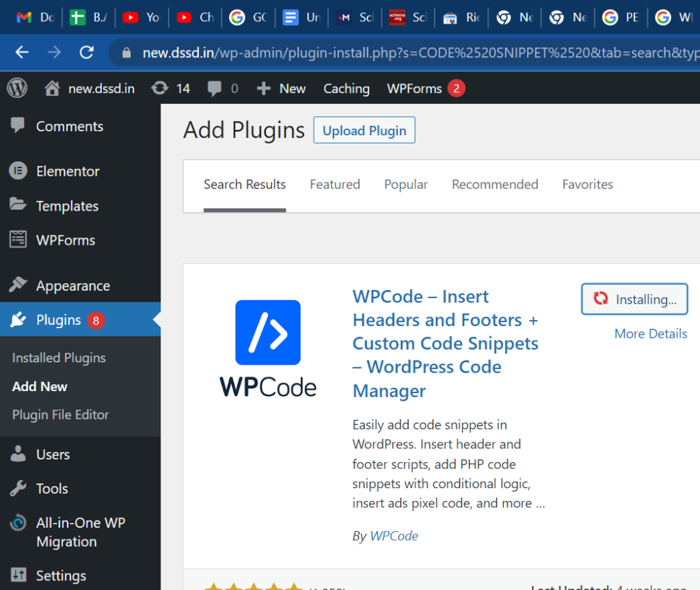Open the schema.org browser tab
The width and height of the screenshot is (700, 590).
(407, 18)
